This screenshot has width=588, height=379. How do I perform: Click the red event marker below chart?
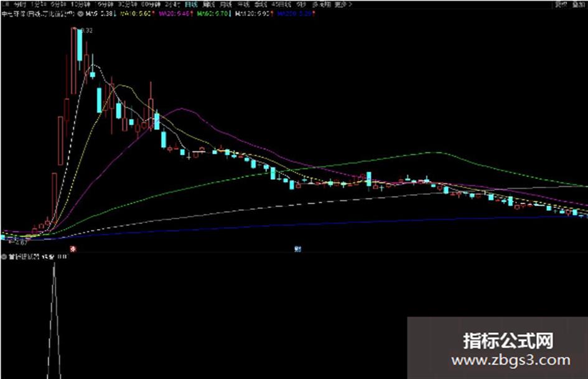point(73,248)
